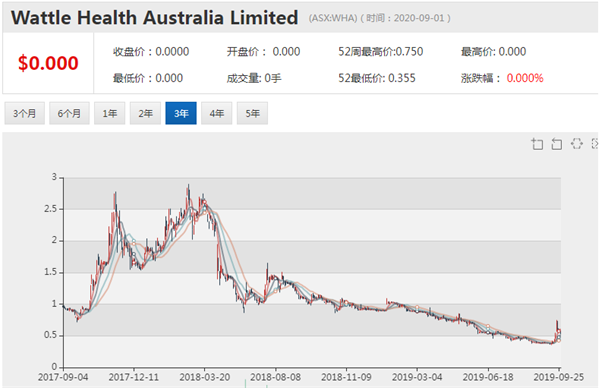Screen dimensions: 608x388
Task: Click the 最高价 0.000 value
Action: [512, 52]
